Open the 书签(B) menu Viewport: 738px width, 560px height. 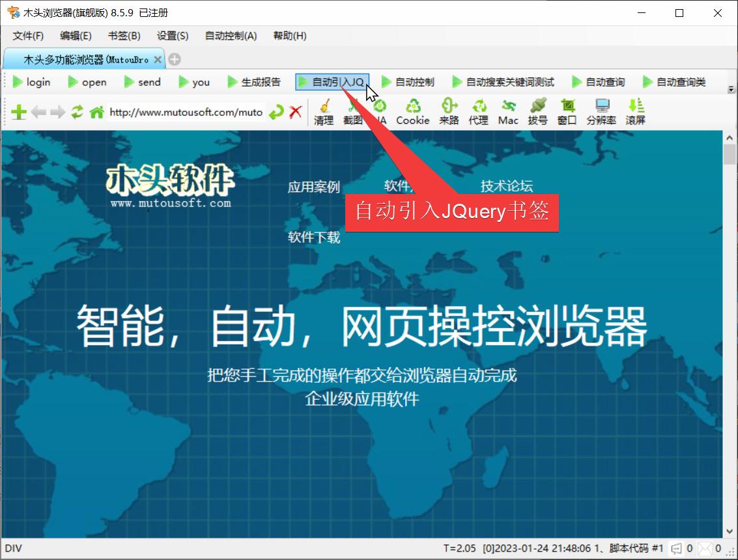[x=123, y=36]
